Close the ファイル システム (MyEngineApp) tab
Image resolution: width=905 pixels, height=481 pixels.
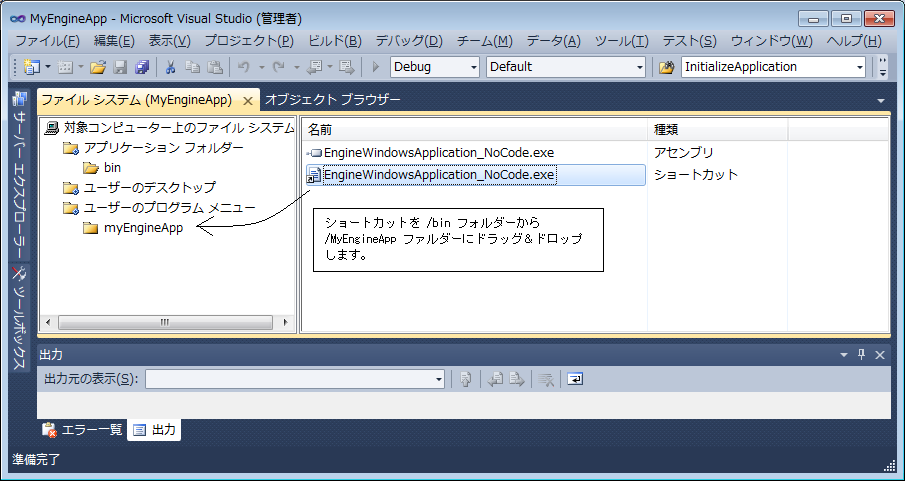click(248, 101)
